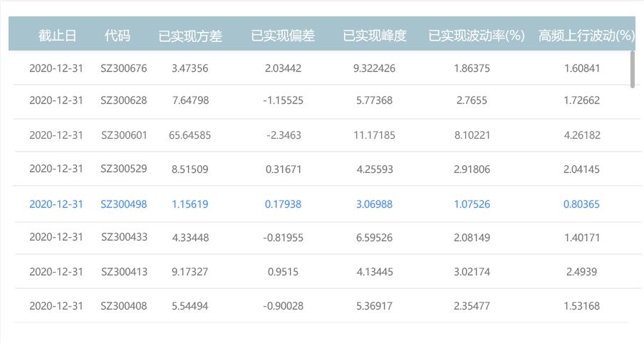Click the highlighted volatility value 1.07526
This screenshot has width=644, height=343.
tap(472, 204)
